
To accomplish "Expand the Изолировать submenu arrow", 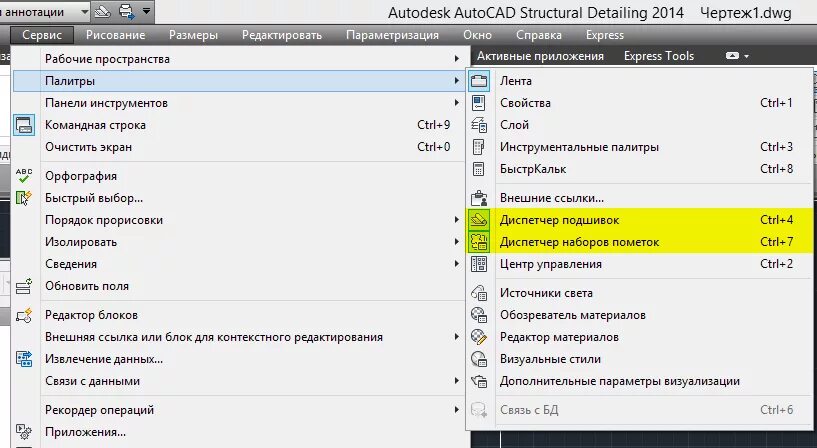I will (x=456, y=242).
